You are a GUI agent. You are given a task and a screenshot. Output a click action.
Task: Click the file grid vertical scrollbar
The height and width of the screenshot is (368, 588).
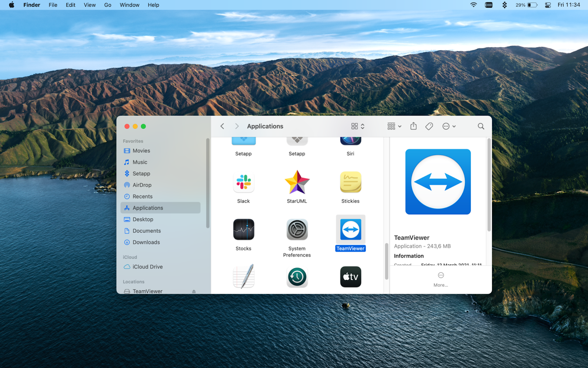tap(386, 261)
